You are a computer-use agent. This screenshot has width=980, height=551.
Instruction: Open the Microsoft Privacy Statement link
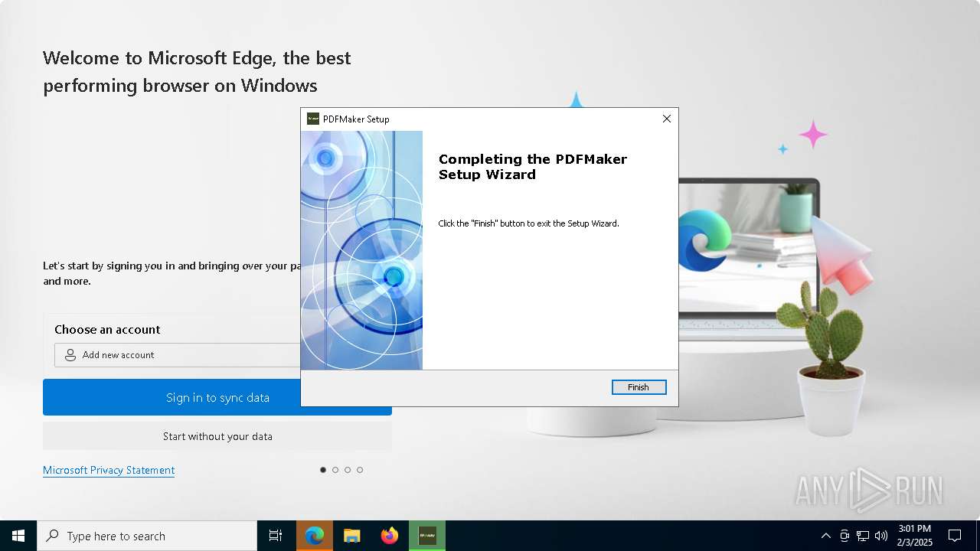109,470
